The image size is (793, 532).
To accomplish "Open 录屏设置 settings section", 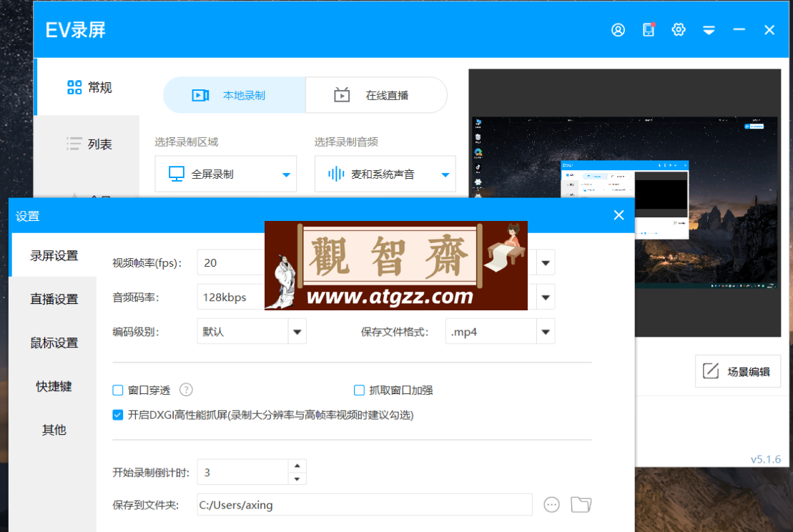I will 54,255.
